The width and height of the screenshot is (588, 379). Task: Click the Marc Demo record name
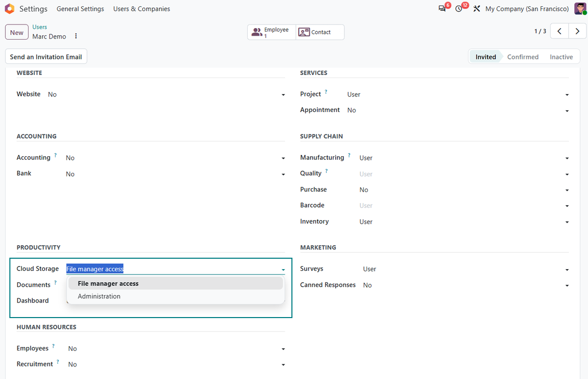pos(49,36)
